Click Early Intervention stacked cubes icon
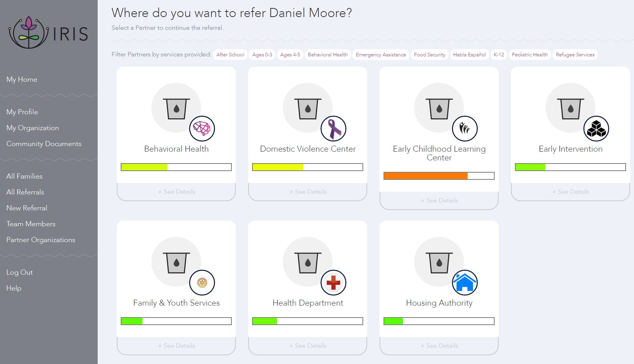Screen dimensions: 634x364 [596, 129]
